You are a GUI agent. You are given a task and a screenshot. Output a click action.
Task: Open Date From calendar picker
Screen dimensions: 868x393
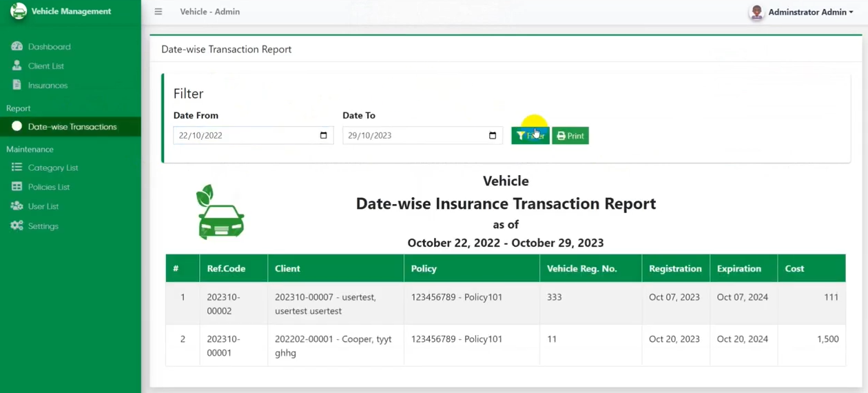coord(324,135)
